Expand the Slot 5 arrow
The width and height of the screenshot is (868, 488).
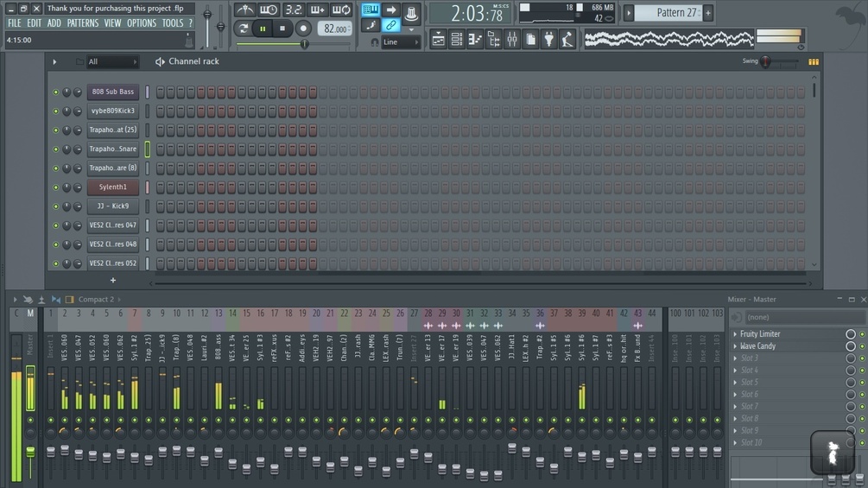pyautogui.click(x=735, y=383)
